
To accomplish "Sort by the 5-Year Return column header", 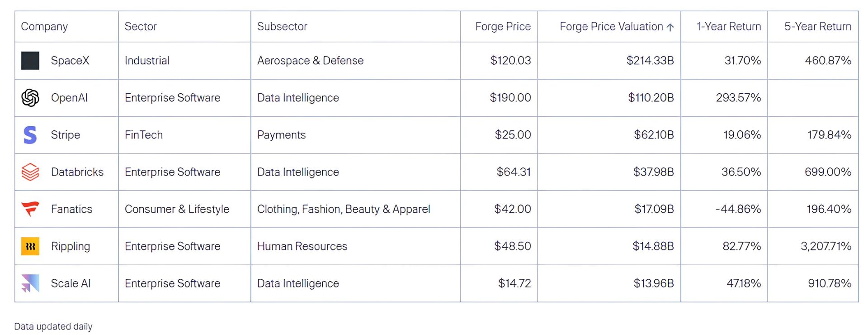I will click(817, 27).
